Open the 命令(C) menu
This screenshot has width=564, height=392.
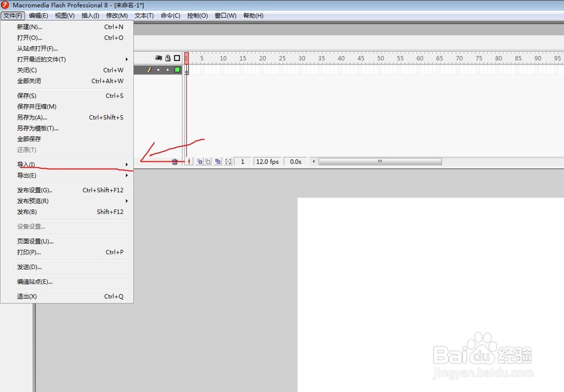pos(170,15)
